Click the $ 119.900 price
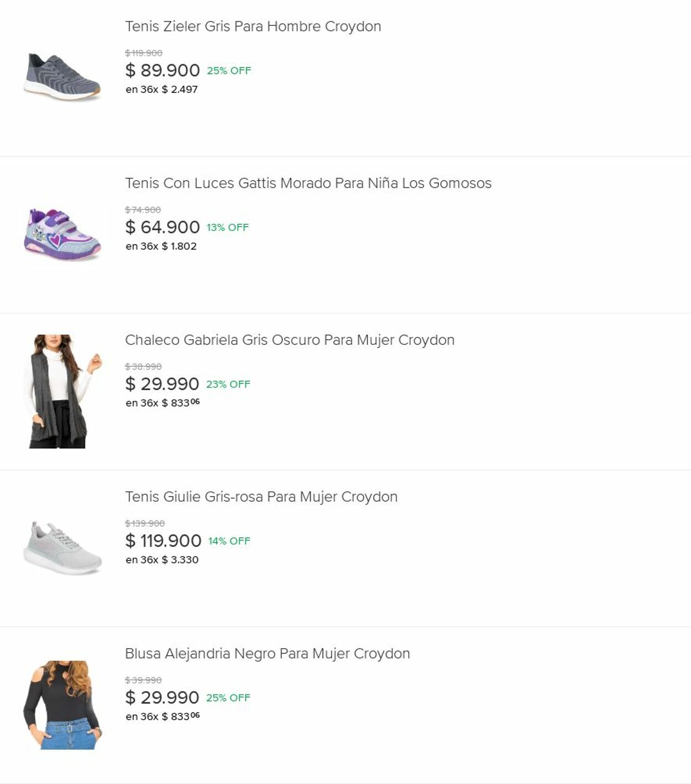The width and height of the screenshot is (691, 784). (x=163, y=541)
